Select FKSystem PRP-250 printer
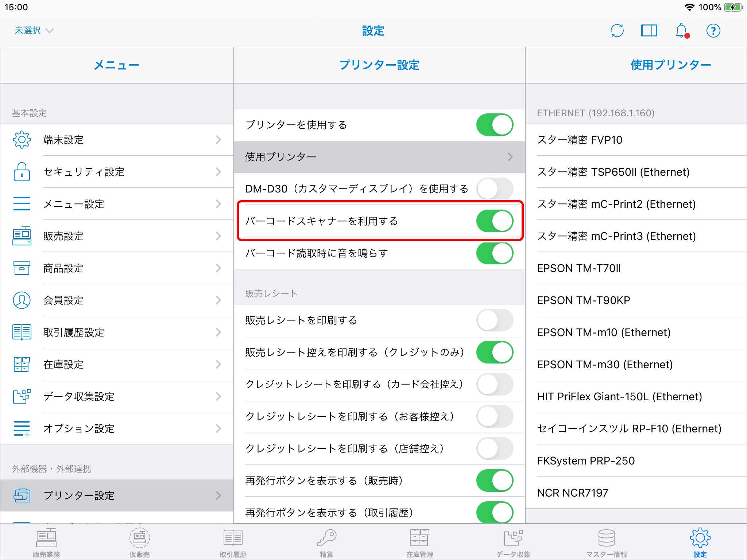Image resolution: width=747 pixels, height=560 pixels. coord(636,460)
